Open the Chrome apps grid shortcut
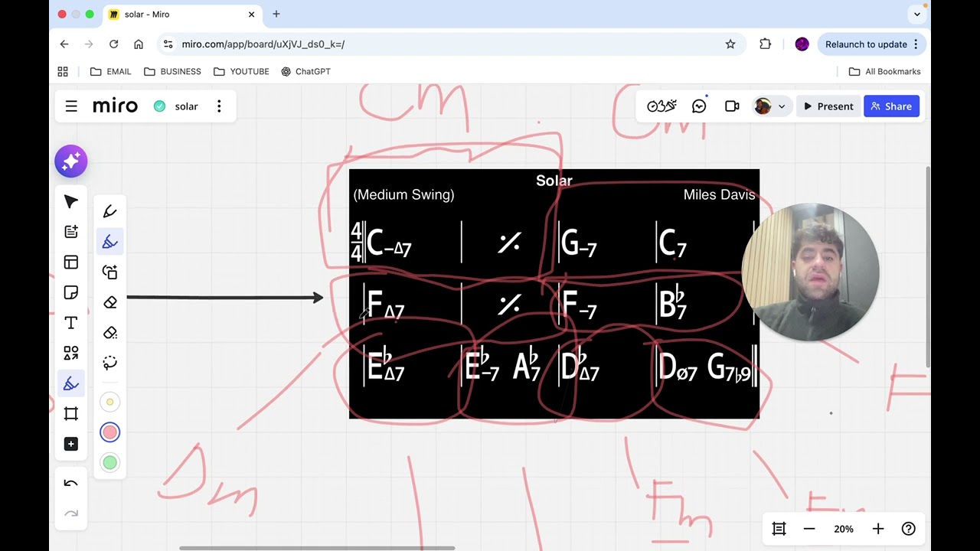 point(63,71)
